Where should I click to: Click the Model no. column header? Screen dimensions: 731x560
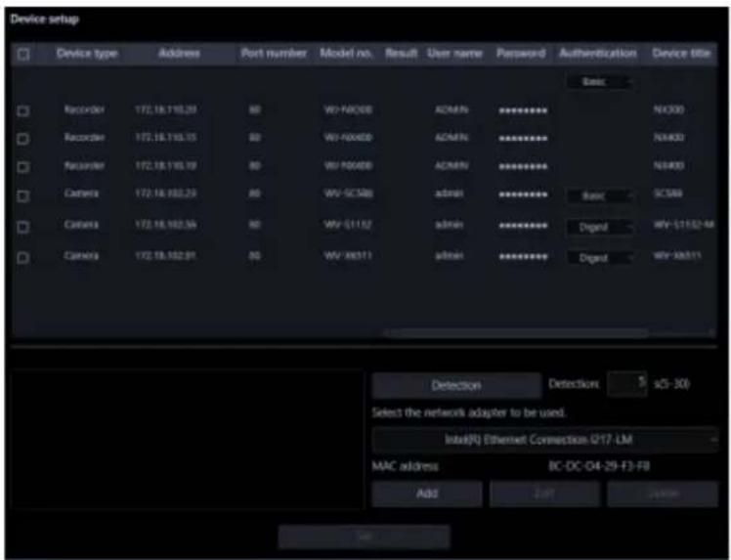click(x=346, y=54)
